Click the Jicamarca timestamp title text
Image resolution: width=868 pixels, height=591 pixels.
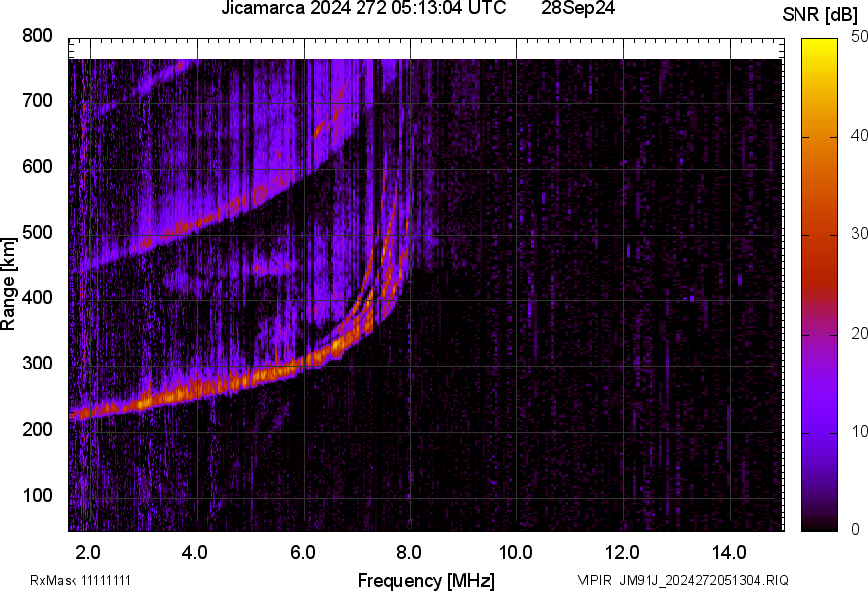coord(370,9)
